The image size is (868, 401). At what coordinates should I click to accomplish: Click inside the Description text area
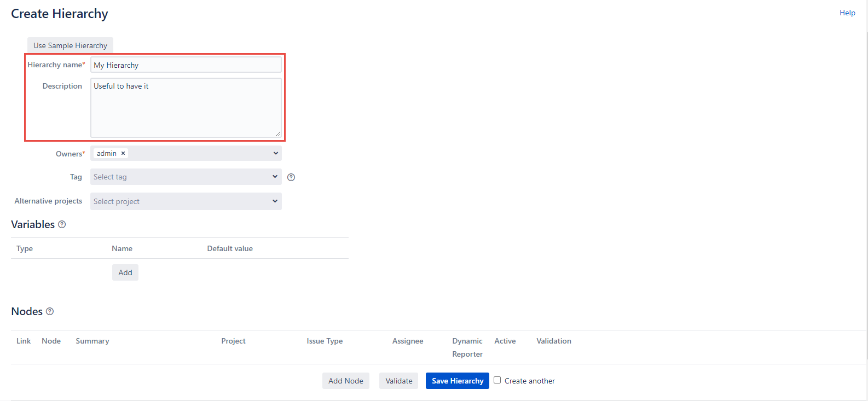click(186, 107)
